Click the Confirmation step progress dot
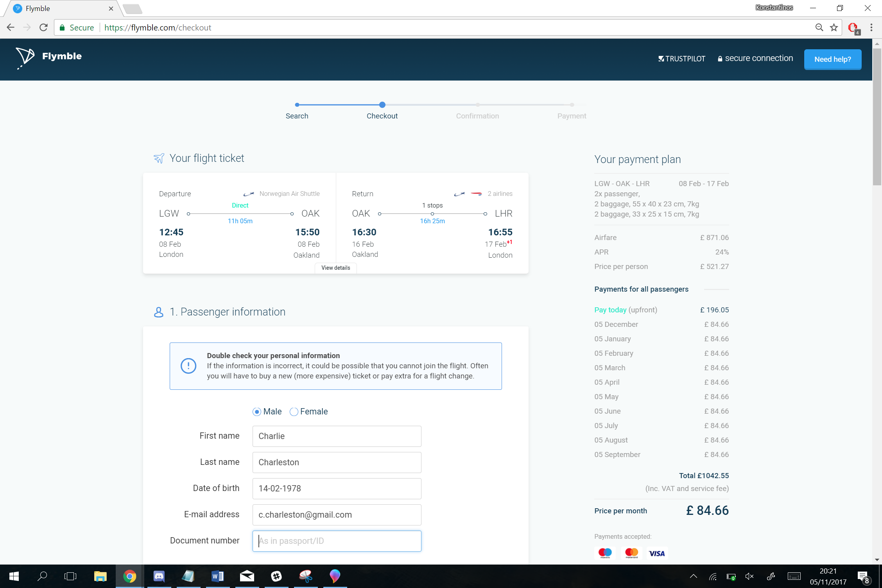The width and height of the screenshot is (882, 588). tap(478, 105)
